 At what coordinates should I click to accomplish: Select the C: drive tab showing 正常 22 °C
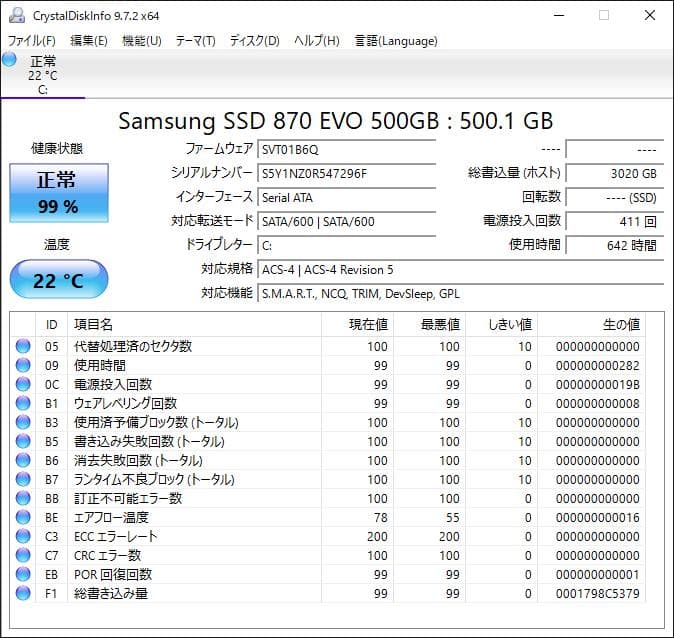(x=43, y=74)
